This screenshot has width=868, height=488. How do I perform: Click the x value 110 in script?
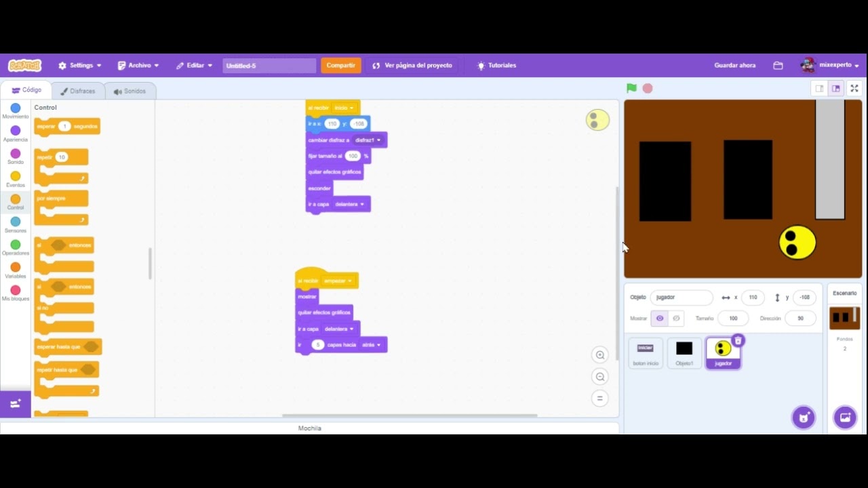coord(332,124)
